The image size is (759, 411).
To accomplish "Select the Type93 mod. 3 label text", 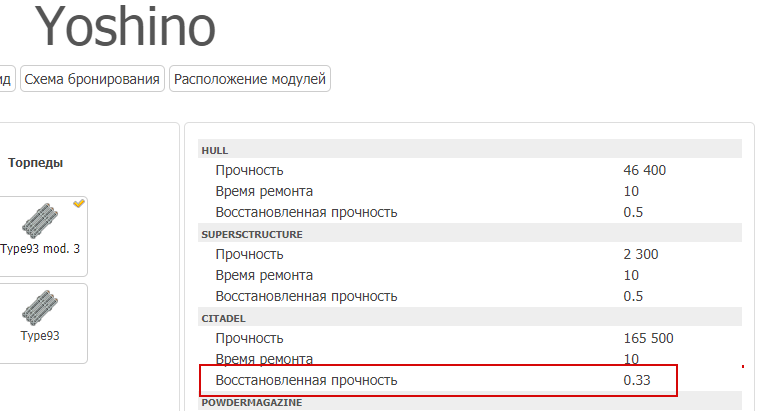I will tap(40, 249).
